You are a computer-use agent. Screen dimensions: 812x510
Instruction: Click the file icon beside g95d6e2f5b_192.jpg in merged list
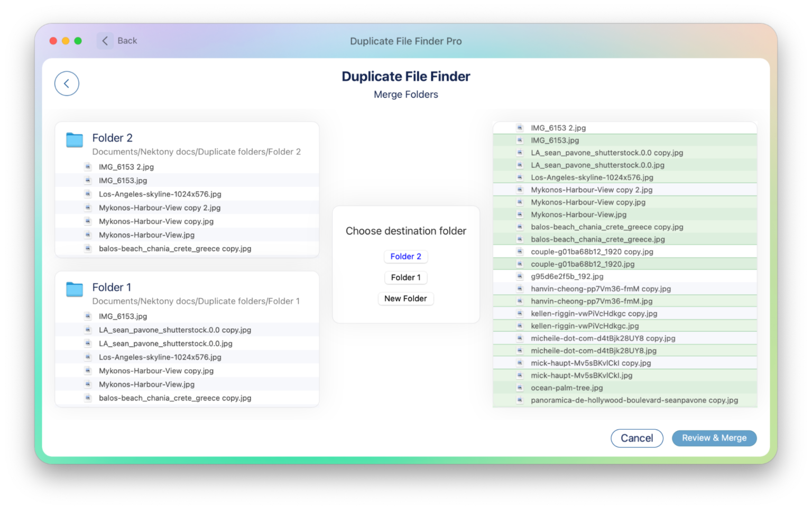(520, 276)
